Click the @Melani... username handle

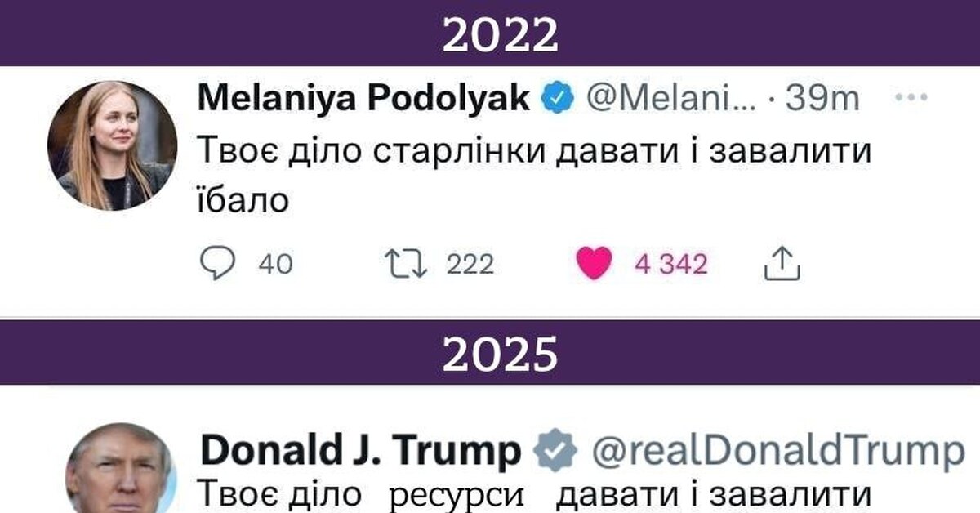pyautogui.click(x=670, y=98)
